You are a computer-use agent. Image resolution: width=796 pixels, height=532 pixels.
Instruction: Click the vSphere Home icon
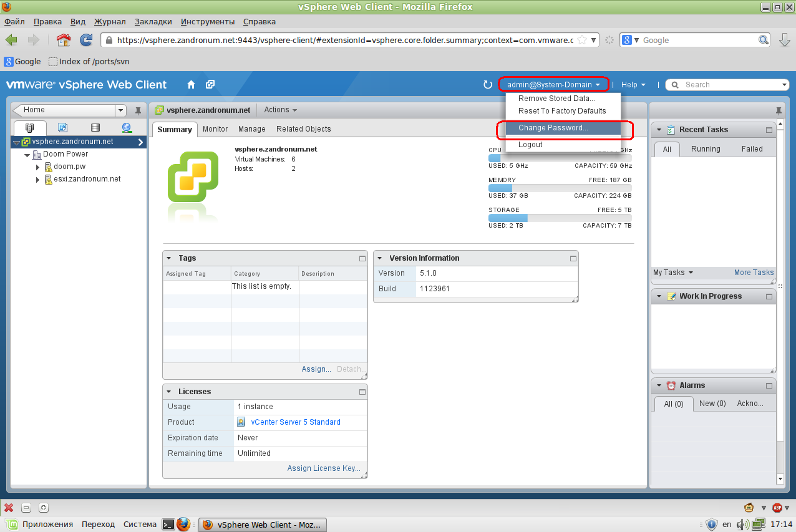(192, 85)
